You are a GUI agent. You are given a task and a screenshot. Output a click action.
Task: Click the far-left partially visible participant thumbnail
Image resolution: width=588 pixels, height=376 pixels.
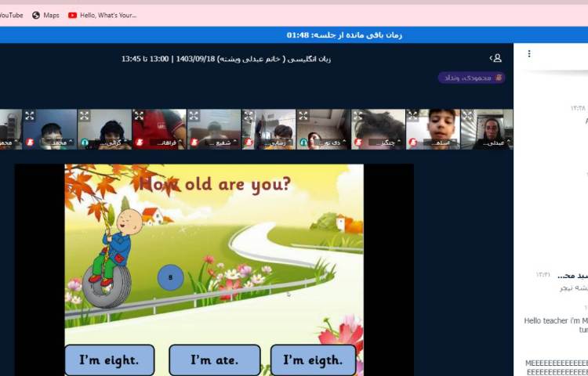(x=10, y=129)
